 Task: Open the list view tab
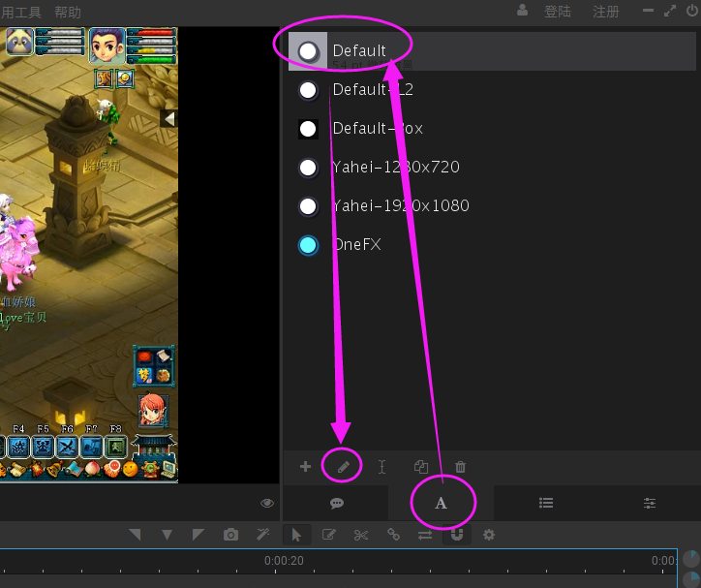point(546,503)
